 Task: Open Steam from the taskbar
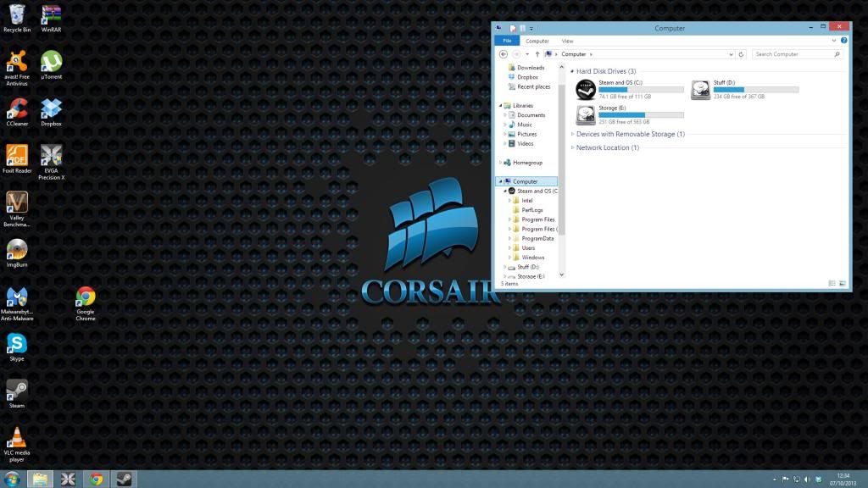(x=124, y=480)
